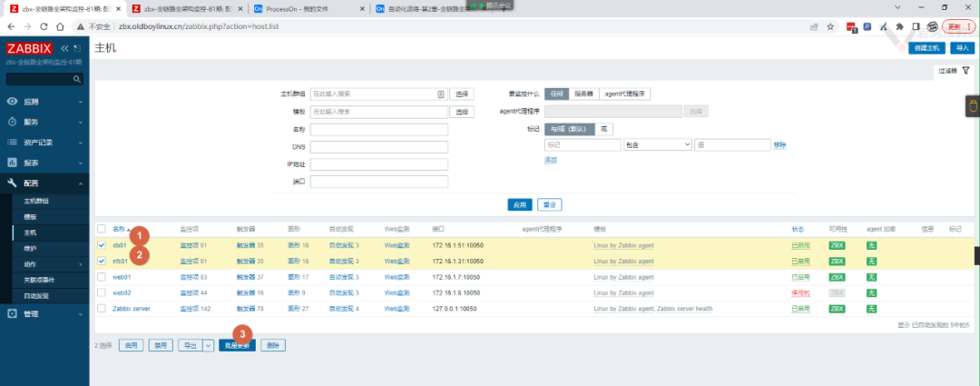
Task: Click the 重设 filter button
Action: [550, 204]
